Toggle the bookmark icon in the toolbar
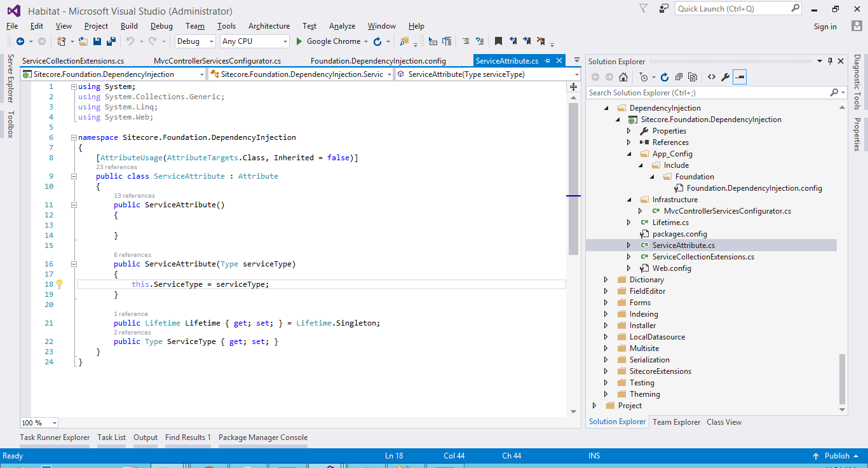Viewport: 868px width, 468px height. pos(498,41)
